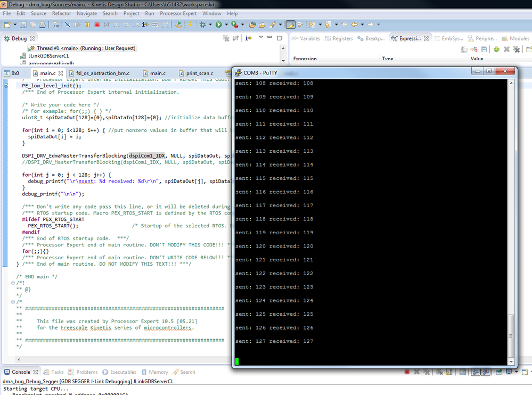The image size is (532, 395).
Task: Click Remove All Expressions double-X icon
Action: pos(517,50)
